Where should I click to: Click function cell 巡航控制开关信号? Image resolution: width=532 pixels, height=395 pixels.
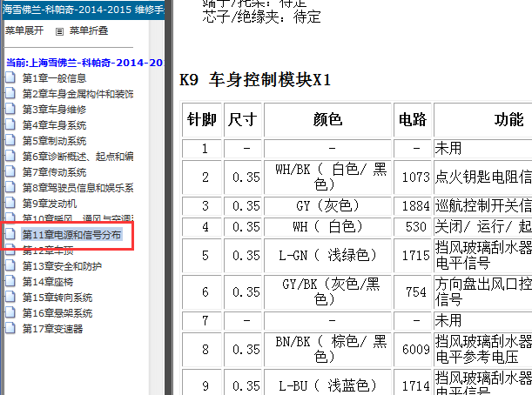(483, 206)
